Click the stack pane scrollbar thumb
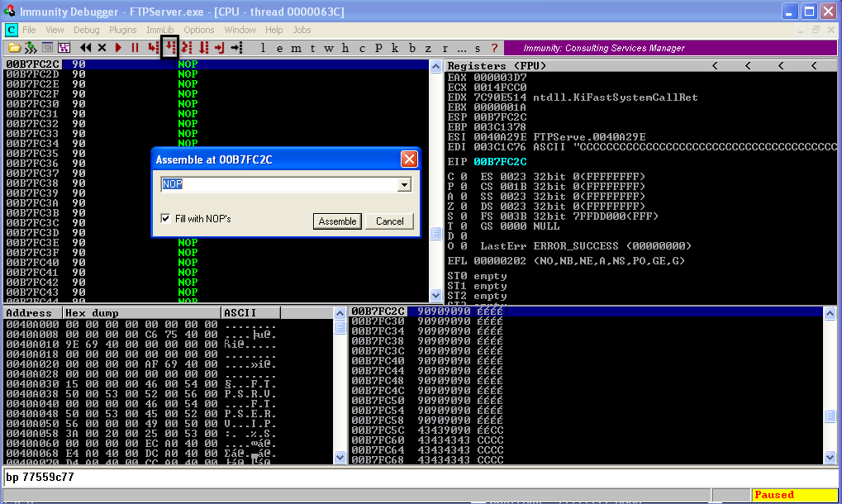This screenshot has width=842, height=504. [830, 416]
